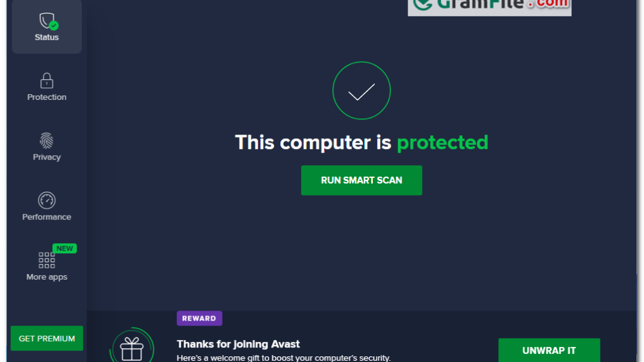Select the Performance speedometer icon
Viewport: 644px width, 362px height.
point(47,200)
